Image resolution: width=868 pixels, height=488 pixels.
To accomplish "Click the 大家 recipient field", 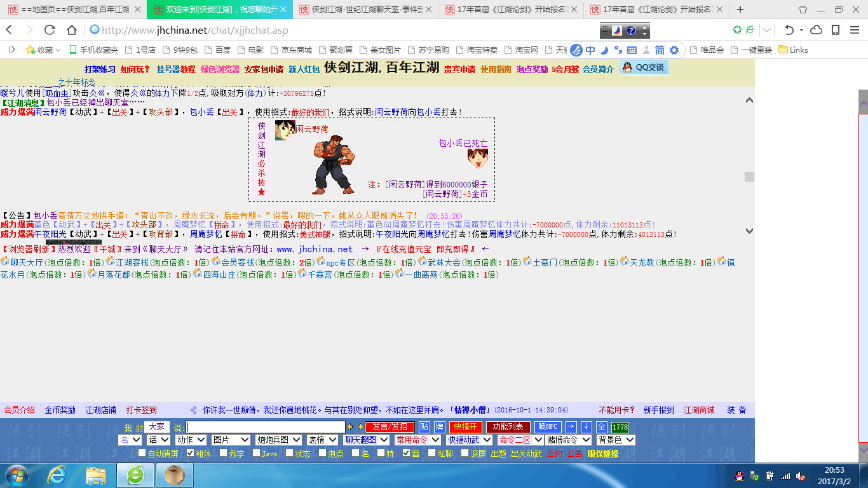I will tap(157, 426).
